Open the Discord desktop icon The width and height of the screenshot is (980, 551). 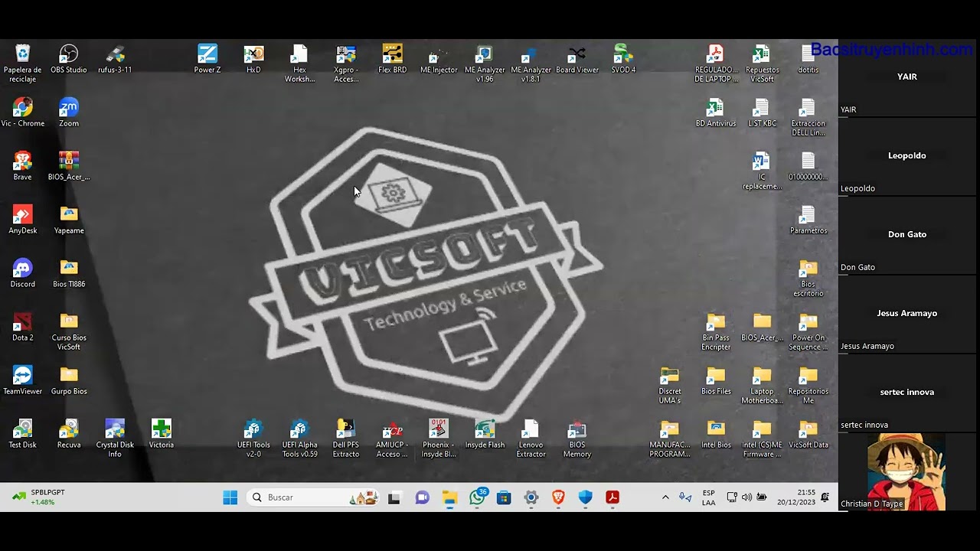[22, 273]
